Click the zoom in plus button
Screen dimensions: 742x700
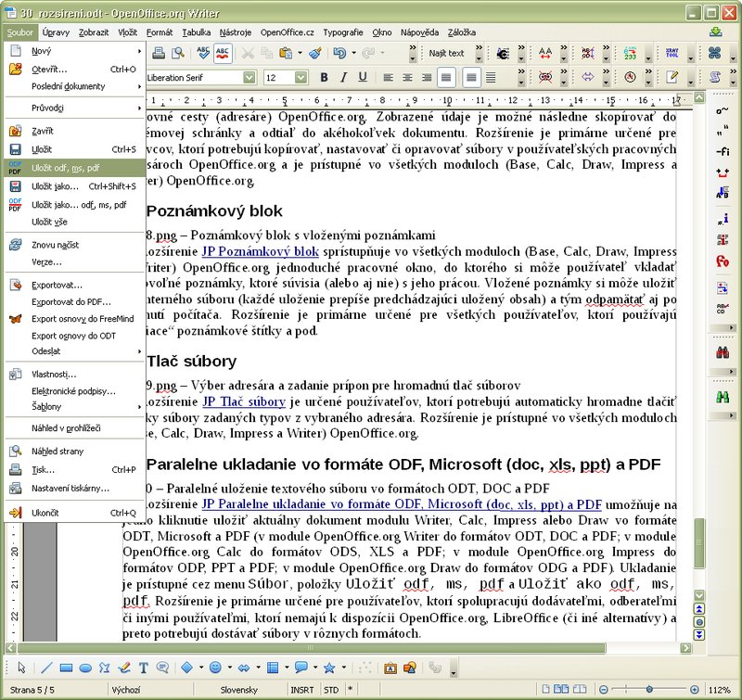[694, 690]
